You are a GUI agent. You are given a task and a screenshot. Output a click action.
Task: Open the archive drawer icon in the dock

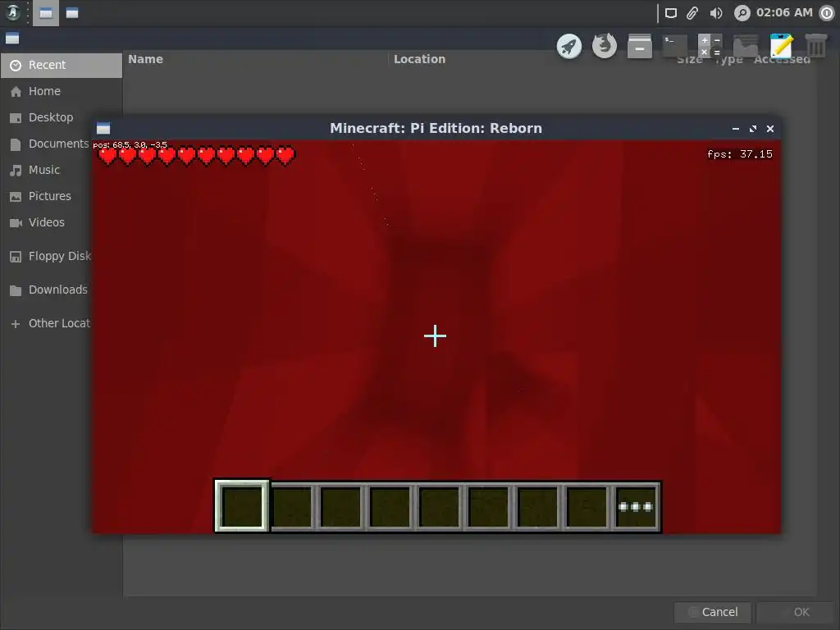(x=640, y=46)
